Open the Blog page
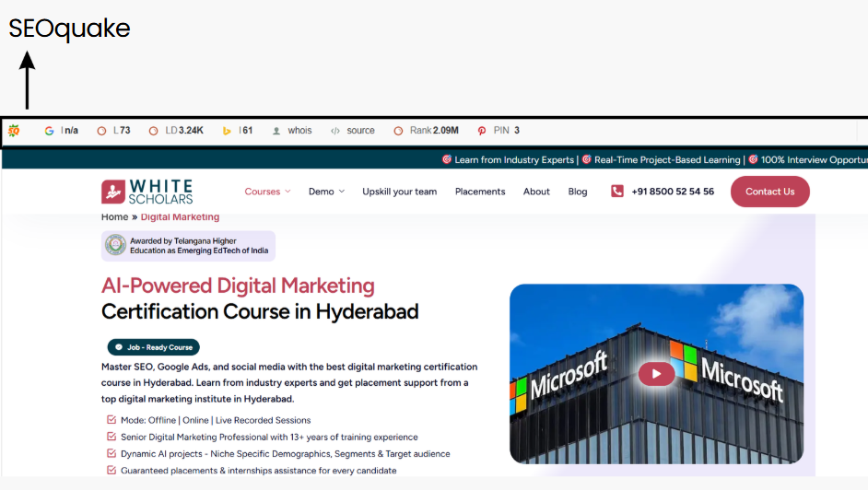 pos(578,192)
